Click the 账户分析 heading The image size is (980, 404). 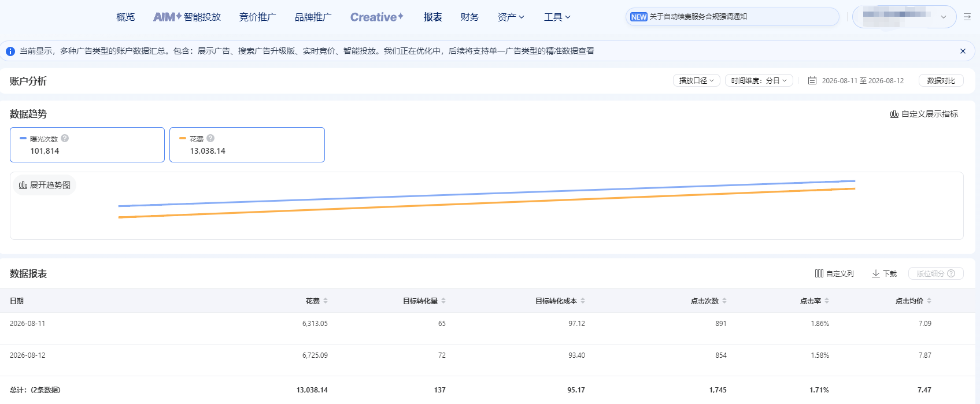[28, 81]
